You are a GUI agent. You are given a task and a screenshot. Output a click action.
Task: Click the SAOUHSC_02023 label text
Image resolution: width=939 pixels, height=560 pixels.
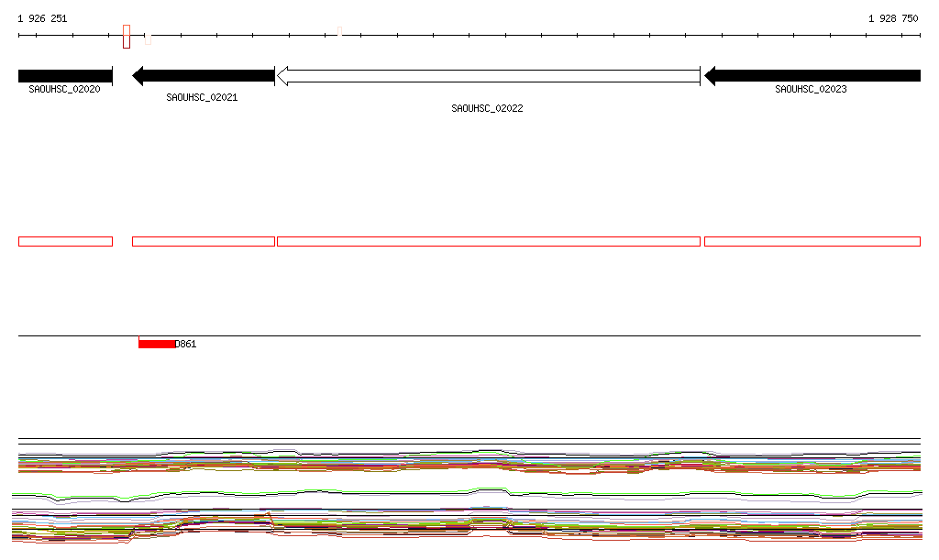[x=811, y=89]
